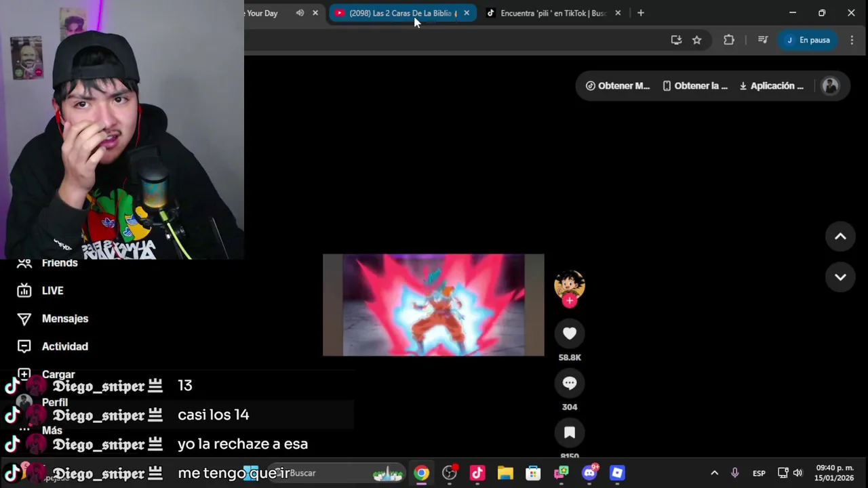Open Roblox from the taskbar

[617, 473]
